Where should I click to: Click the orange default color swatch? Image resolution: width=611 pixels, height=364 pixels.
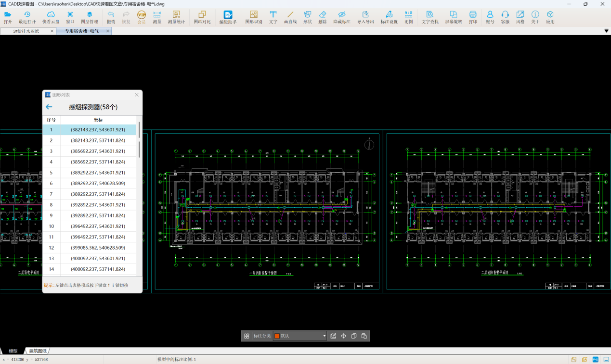coord(277,336)
